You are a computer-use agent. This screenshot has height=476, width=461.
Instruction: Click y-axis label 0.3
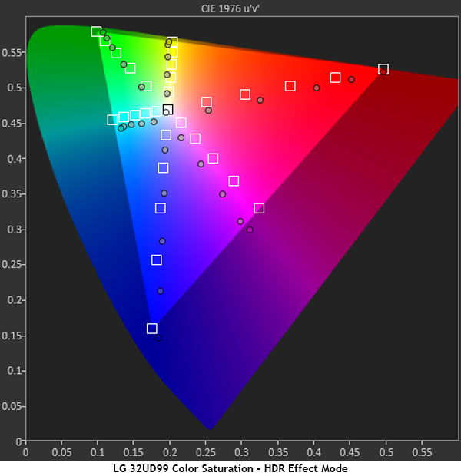(15, 230)
